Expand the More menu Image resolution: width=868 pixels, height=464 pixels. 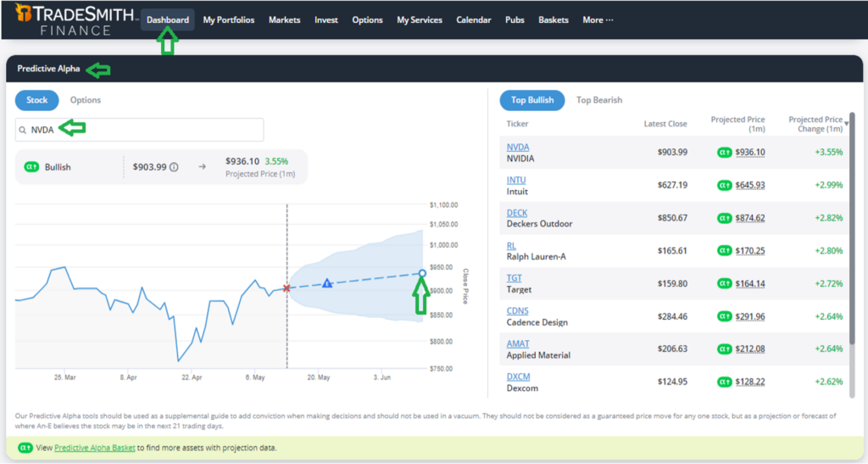[x=598, y=20]
